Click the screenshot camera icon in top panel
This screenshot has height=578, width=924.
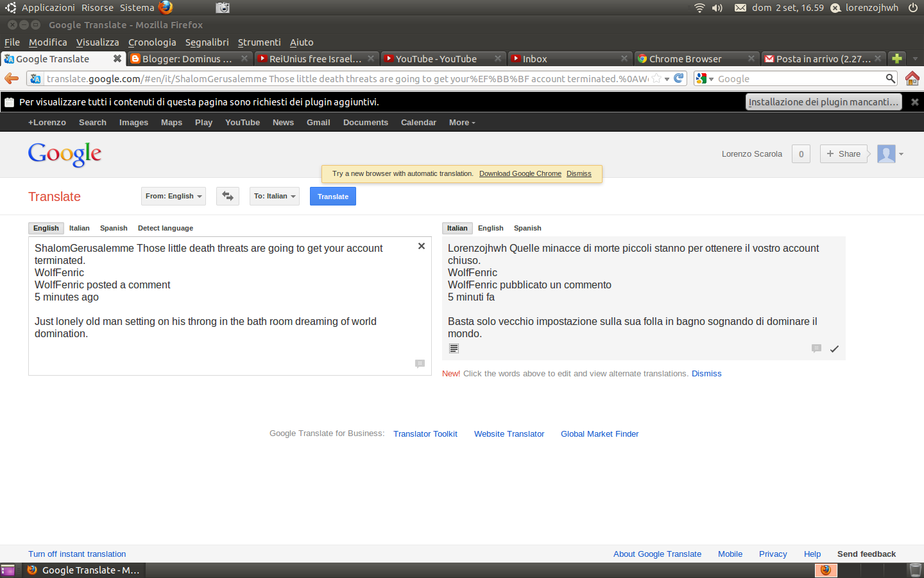tap(223, 8)
